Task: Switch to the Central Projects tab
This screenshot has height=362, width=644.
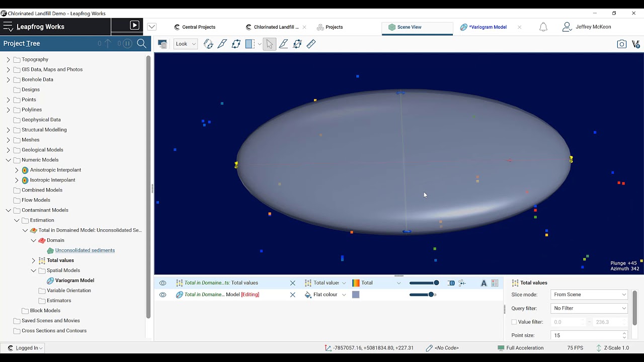Action: (x=194, y=27)
